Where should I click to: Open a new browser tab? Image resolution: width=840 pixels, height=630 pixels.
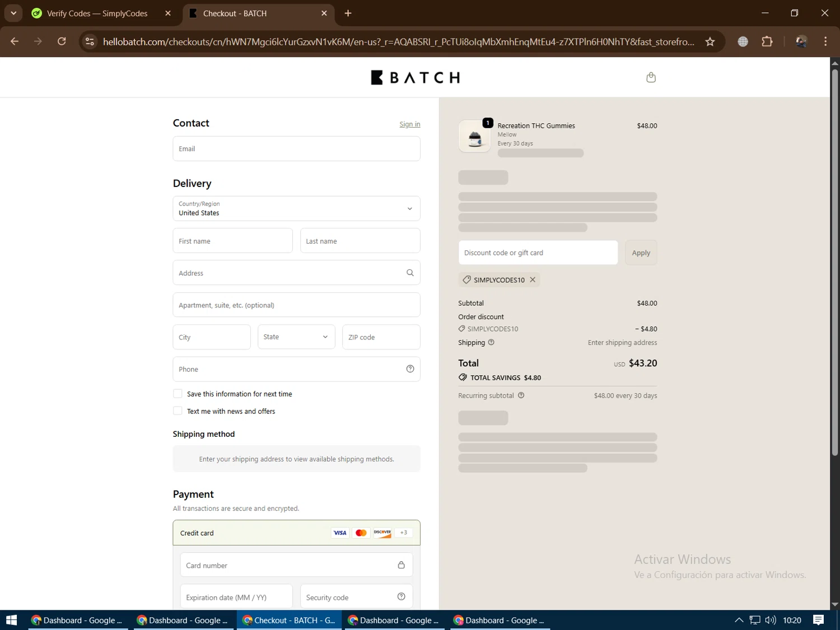[348, 13]
